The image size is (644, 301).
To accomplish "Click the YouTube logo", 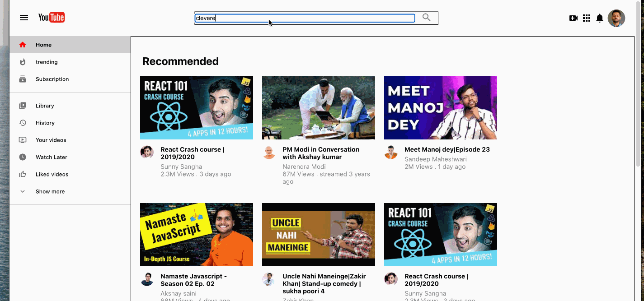I will pyautogui.click(x=52, y=18).
